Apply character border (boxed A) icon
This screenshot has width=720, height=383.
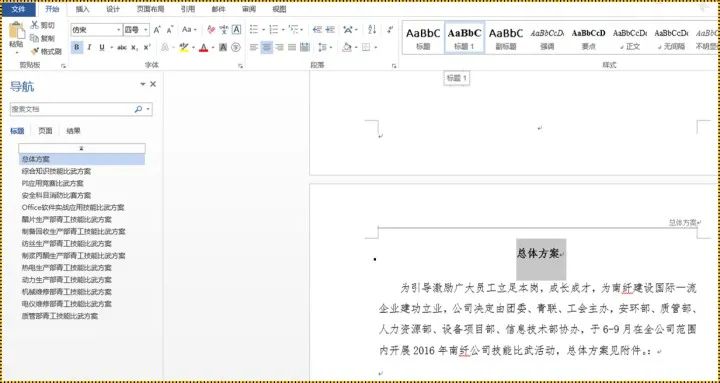tap(236, 30)
